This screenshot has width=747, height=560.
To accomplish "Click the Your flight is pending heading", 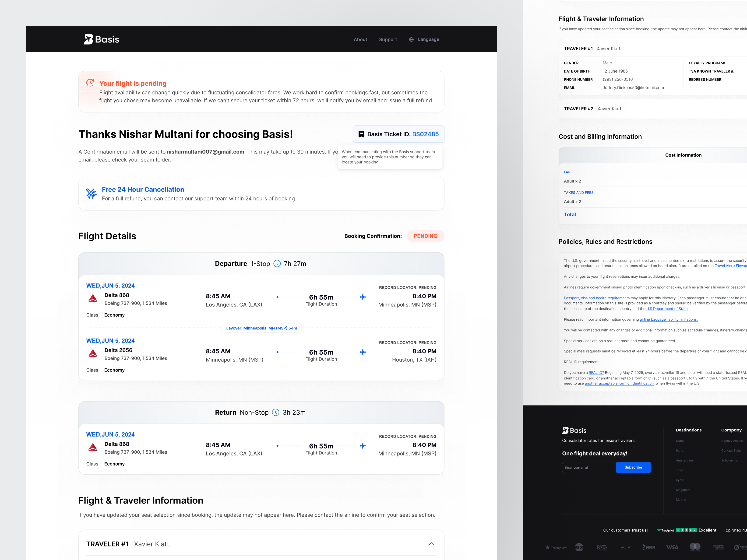I will tap(133, 83).
